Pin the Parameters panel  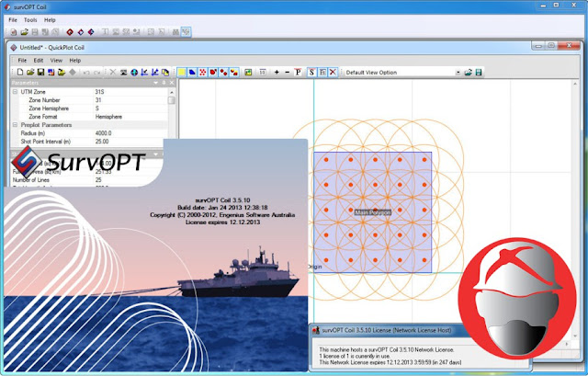(164, 83)
